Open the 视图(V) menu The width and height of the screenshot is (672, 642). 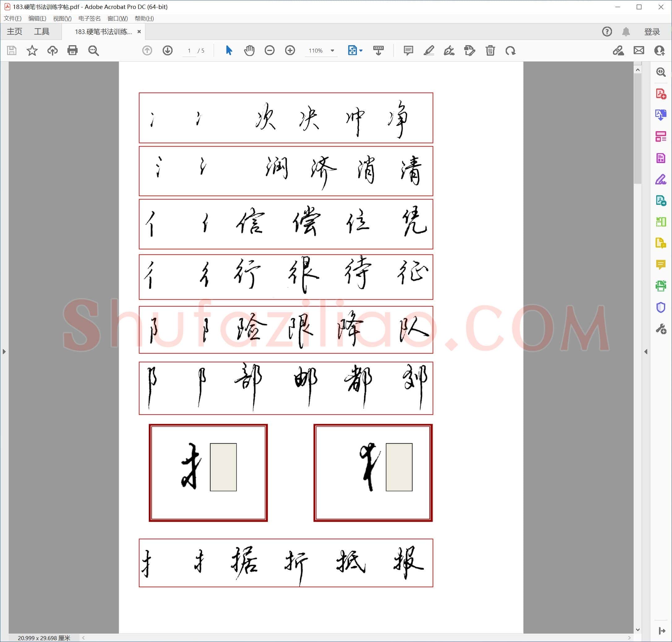pos(62,19)
